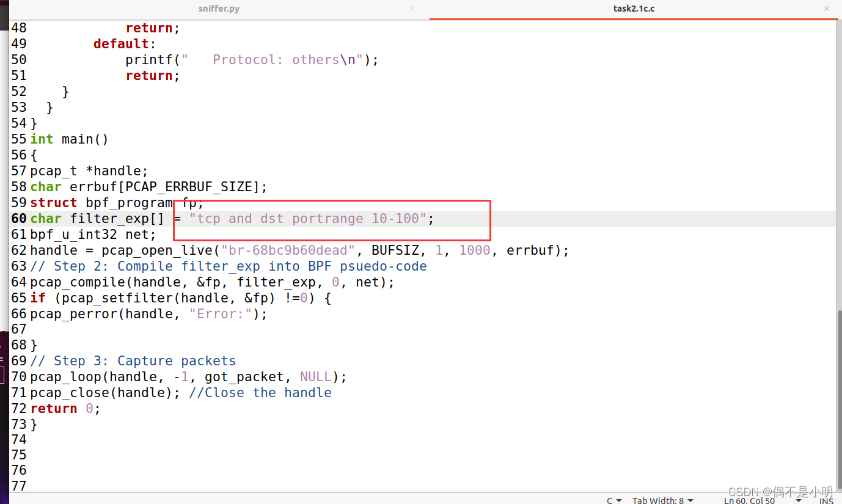Close the task2.1c.c tab
Screen dimensions: 842x504
[827, 9]
